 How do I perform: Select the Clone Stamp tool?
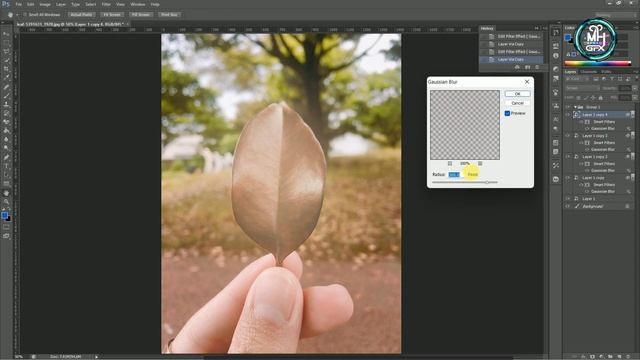click(x=6, y=104)
